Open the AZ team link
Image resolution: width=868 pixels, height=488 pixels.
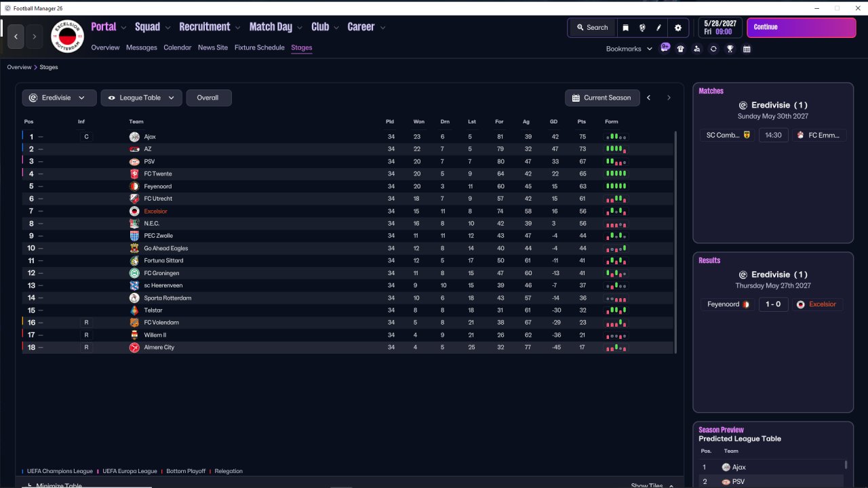[148, 149]
